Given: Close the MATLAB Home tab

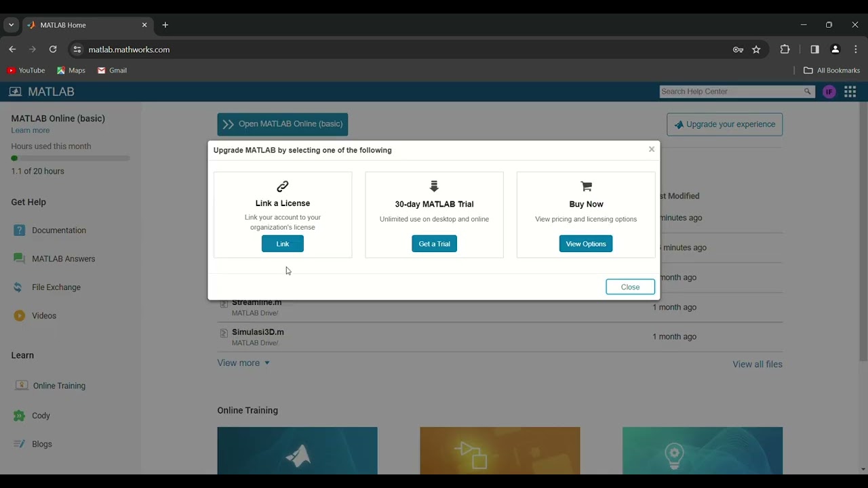Looking at the screenshot, I should pos(144,25).
